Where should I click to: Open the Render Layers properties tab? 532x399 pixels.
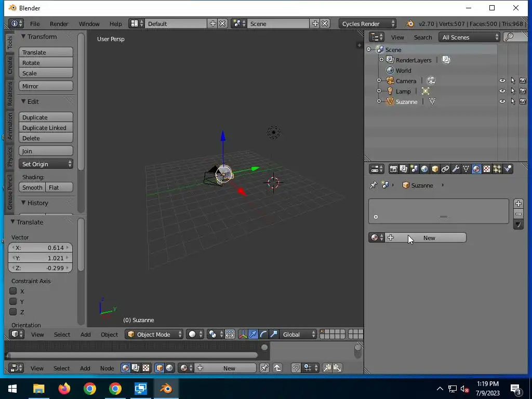tap(404, 169)
